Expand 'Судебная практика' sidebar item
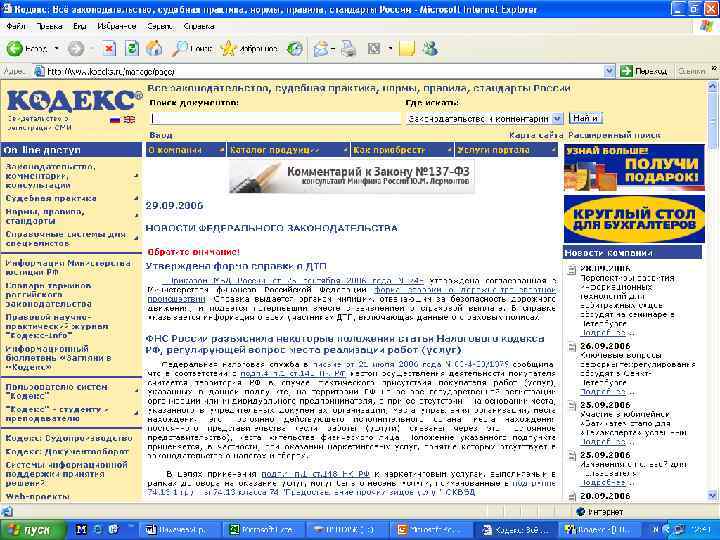The height and width of the screenshot is (540, 720). click(x=136, y=199)
